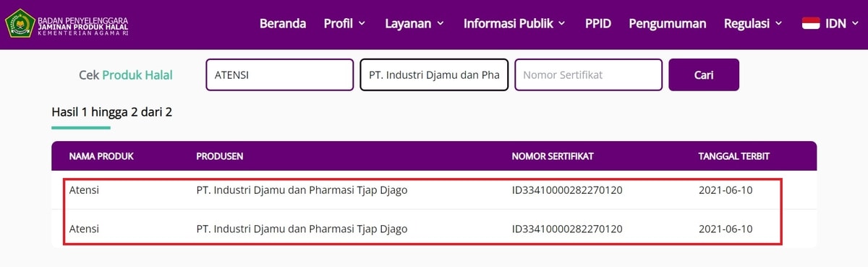Click the Nomor Sertifikat input field
This screenshot has height=267, width=868.
tap(589, 75)
